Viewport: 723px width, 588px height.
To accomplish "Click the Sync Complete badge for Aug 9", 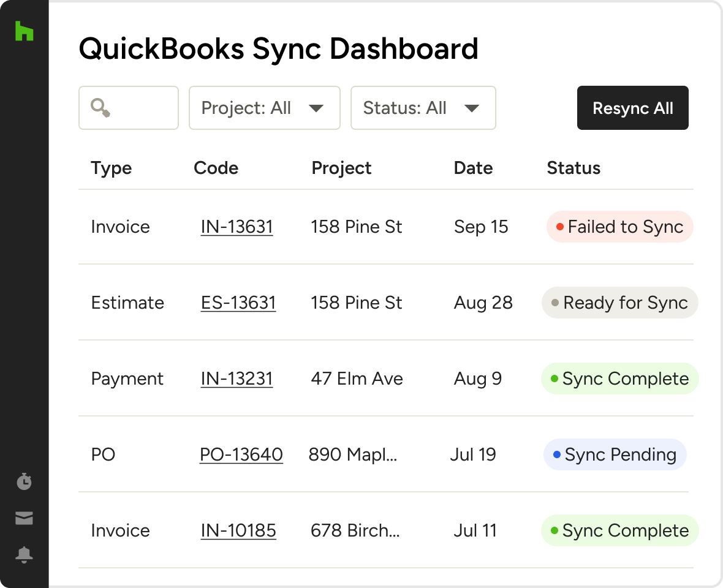I will click(619, 379).
